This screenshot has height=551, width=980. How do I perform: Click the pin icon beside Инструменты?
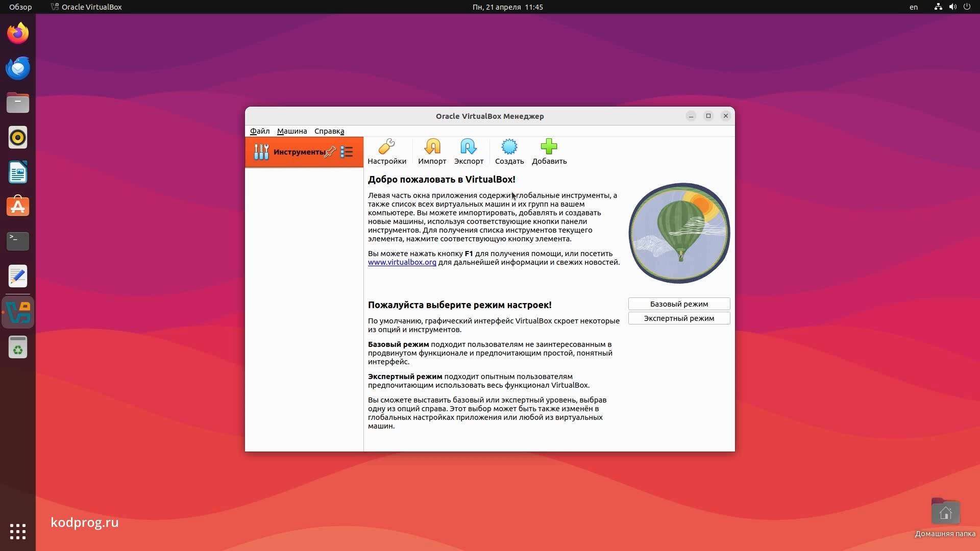tap(330, 152)
